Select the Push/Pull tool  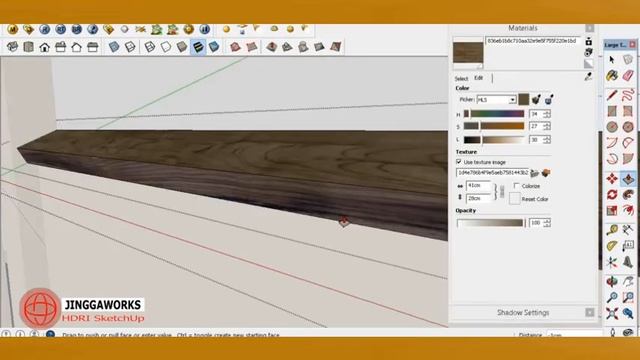(628, 179)
